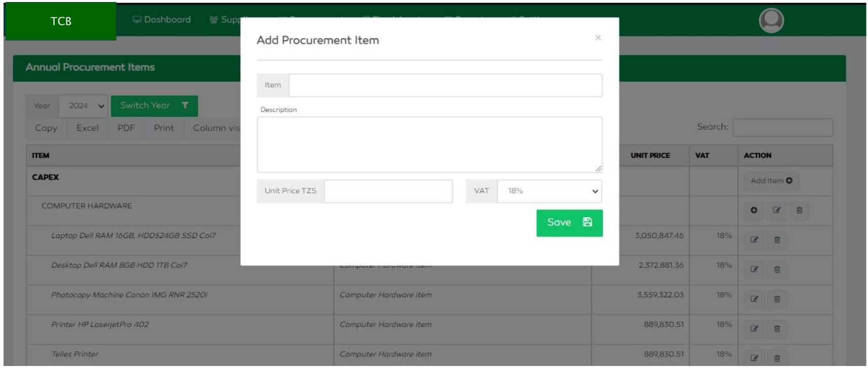
Task: Edit the Photocopy Machine Canon item
Action: point(754,299)
